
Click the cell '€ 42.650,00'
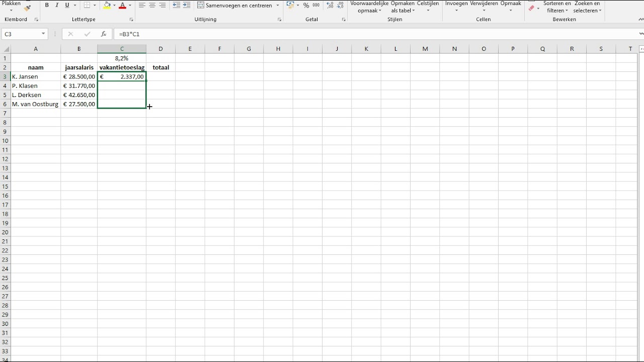coord(79,95)
